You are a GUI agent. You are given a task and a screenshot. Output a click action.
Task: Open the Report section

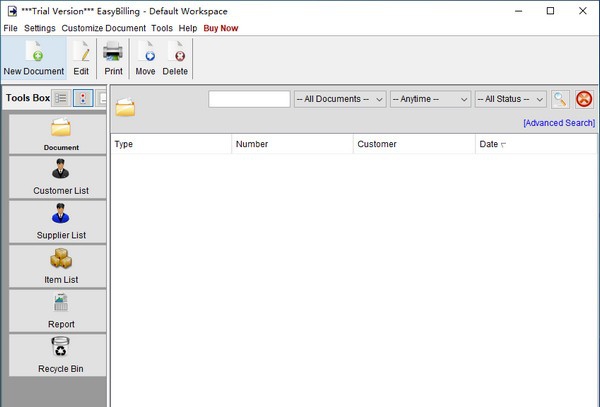click(x=57, y=311)
